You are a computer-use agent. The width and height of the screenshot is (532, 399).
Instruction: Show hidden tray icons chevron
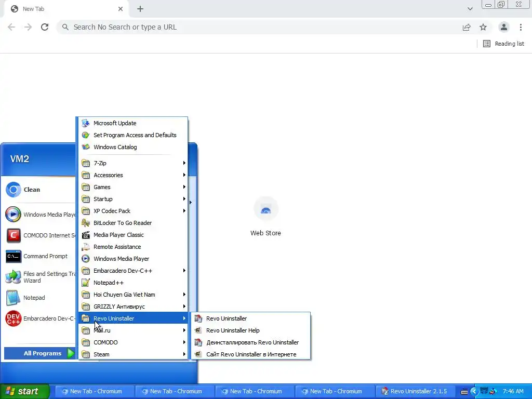click(x=474, y=392)
